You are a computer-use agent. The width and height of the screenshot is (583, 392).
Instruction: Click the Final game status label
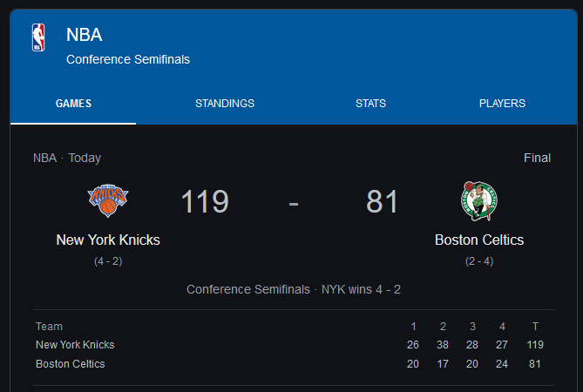coord(537,158)
